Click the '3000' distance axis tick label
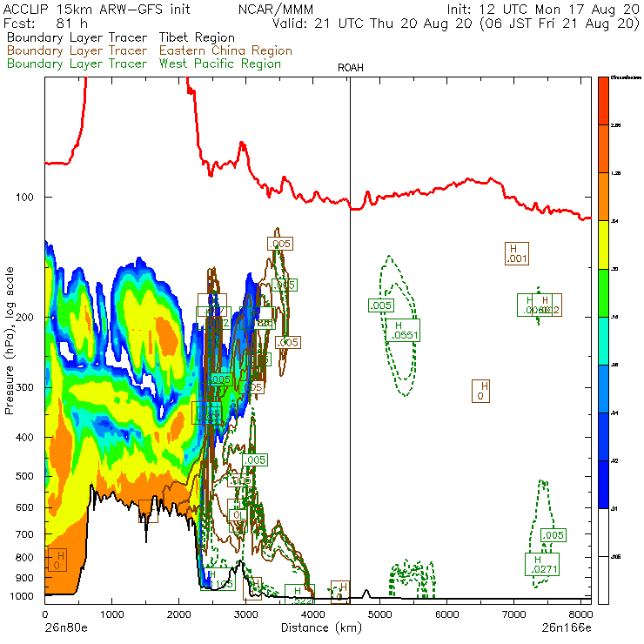The height and width of the screenshot is (644, 644). tap(245, 614)
